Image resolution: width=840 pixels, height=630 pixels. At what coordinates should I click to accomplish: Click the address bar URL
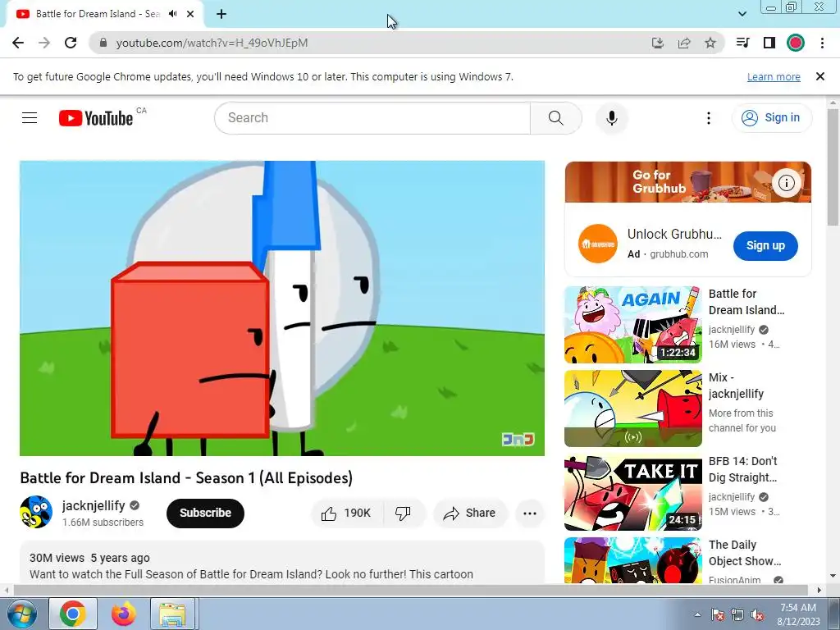[212, 43]
